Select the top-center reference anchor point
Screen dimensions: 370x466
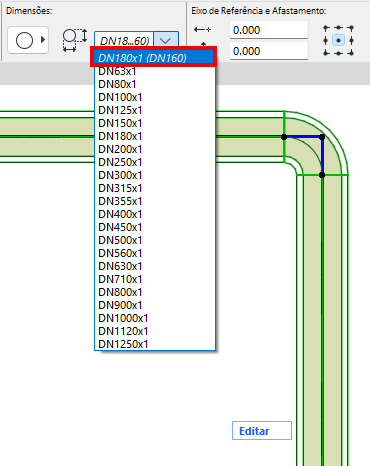click(x=339, y=28)
